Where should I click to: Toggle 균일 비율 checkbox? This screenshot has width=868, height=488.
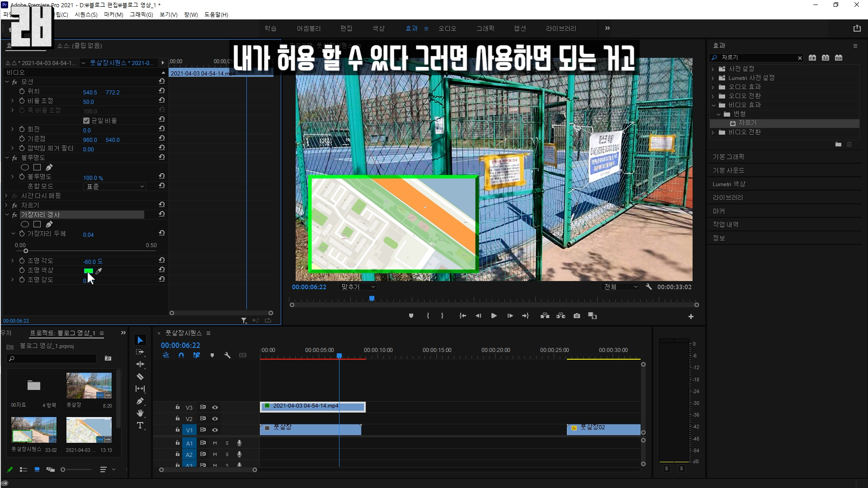[86, 121]
